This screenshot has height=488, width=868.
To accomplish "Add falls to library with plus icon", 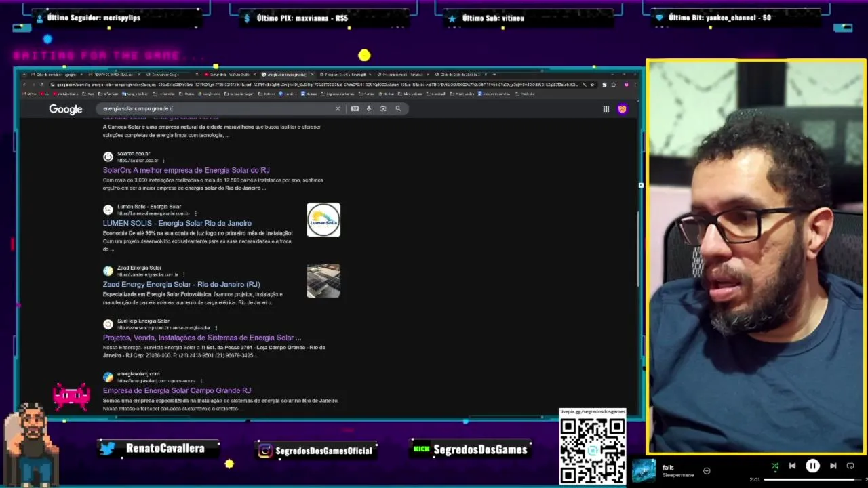I will point(707,471).
